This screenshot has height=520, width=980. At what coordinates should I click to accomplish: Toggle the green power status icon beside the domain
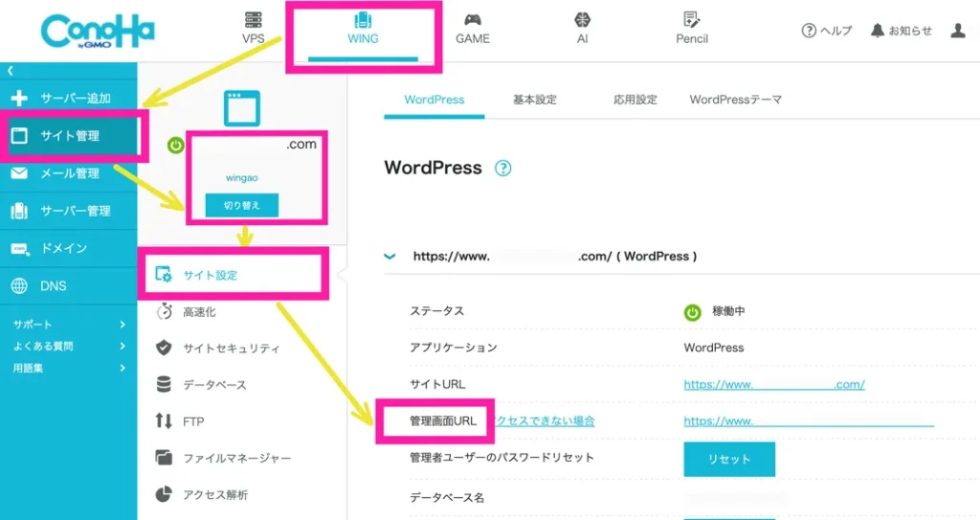pos(176,146)
